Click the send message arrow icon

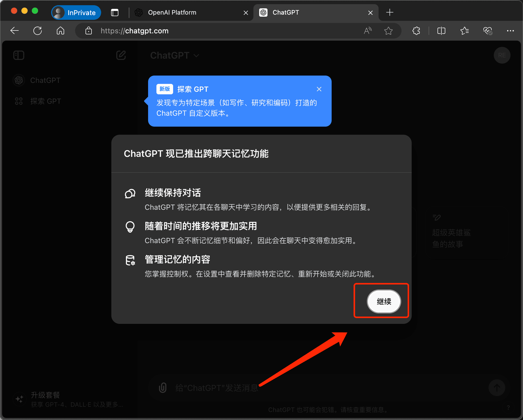497,388
